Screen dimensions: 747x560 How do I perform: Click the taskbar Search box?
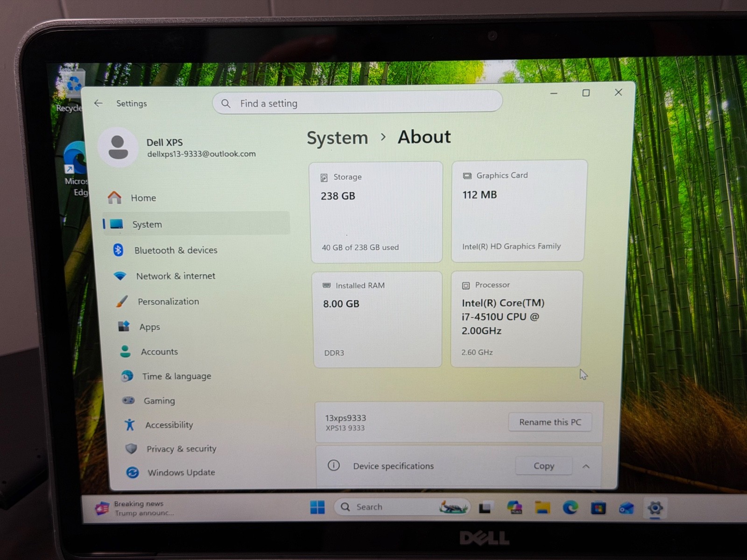402,507
